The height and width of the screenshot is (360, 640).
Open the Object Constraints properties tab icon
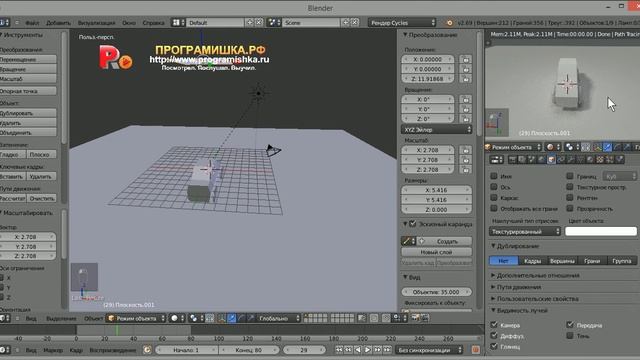tap(561, 159)
